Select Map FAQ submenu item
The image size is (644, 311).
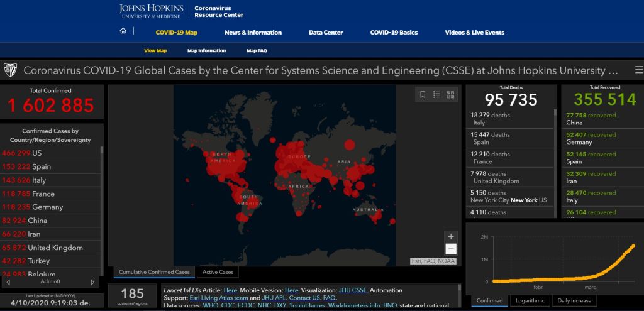[x=257, y=51]
